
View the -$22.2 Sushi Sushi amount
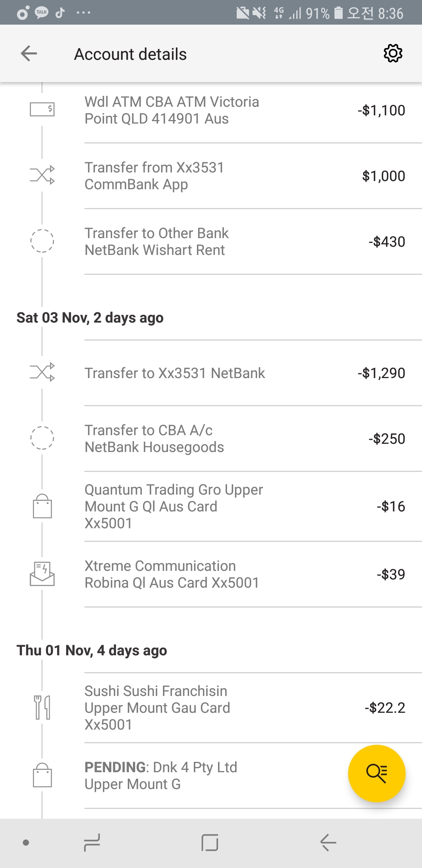click(384, 708)
